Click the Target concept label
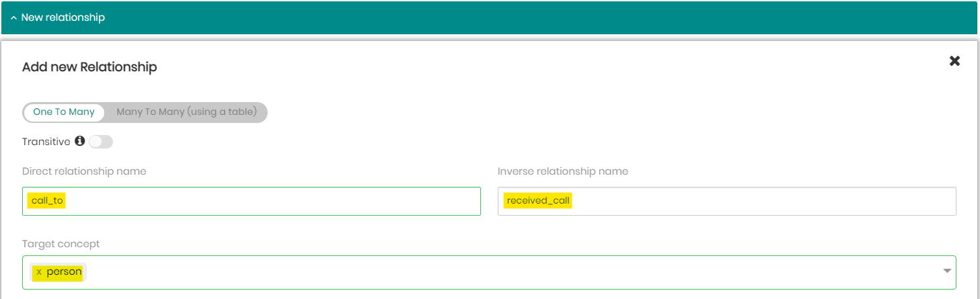The image size is (980, 299). tap(61, 244)
